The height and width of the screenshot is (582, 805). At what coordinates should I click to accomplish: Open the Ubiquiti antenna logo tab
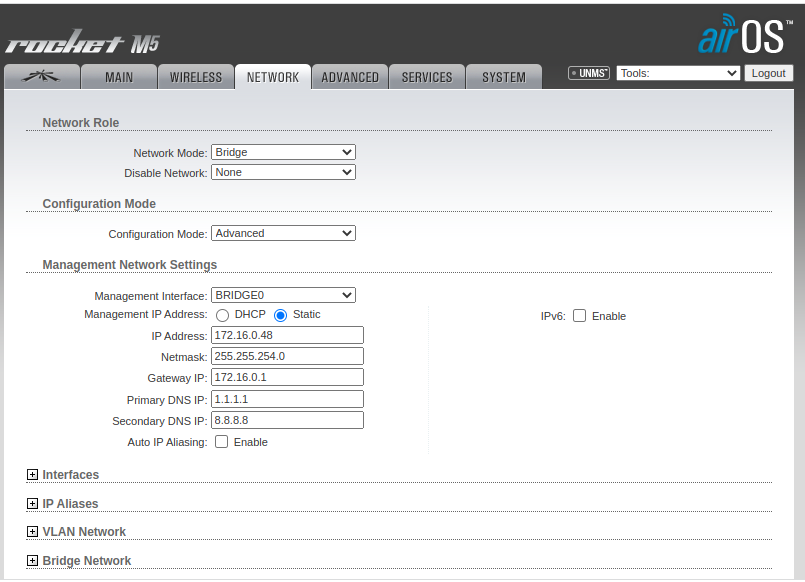pyautogui.click(x=42, y=76)
